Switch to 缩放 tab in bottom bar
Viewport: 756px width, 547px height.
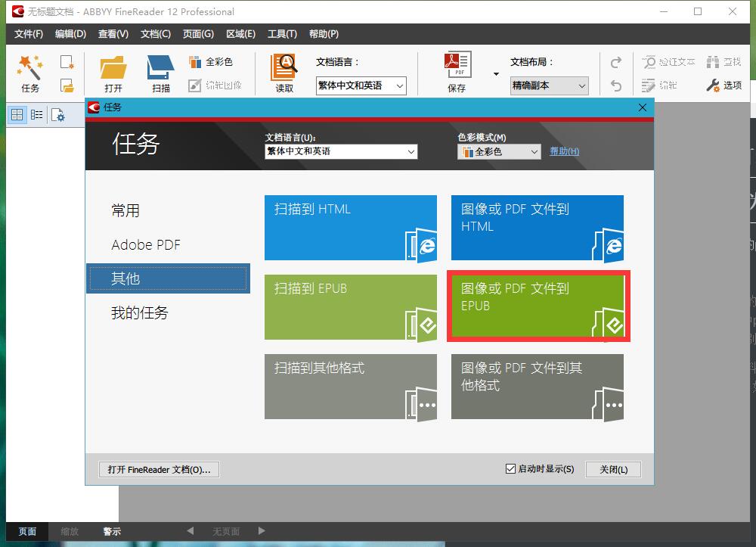(70, 532)
